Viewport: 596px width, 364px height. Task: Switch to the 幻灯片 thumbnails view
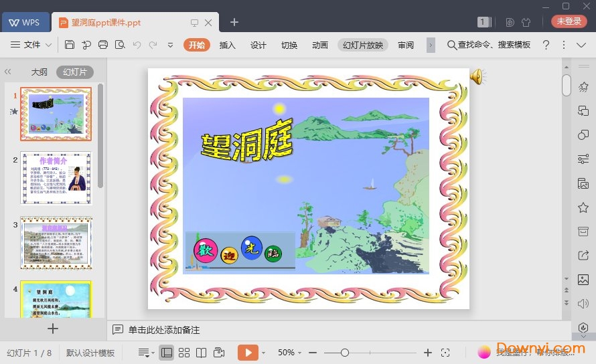pyautogui.click(x=75, y=72)
